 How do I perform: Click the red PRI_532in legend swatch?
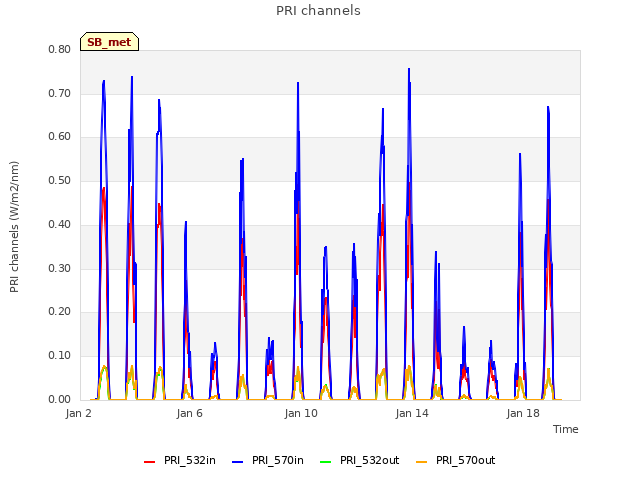coord(150,462)
